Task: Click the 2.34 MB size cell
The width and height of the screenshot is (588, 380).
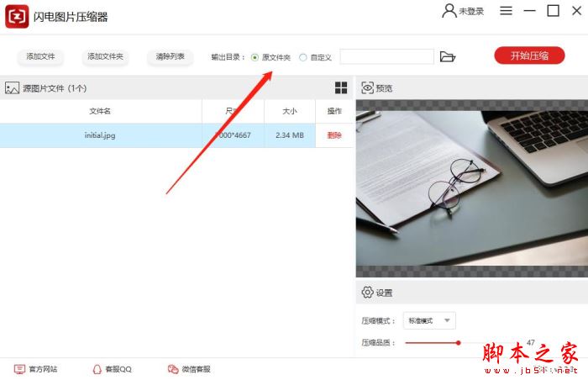Action: [290, 135]
